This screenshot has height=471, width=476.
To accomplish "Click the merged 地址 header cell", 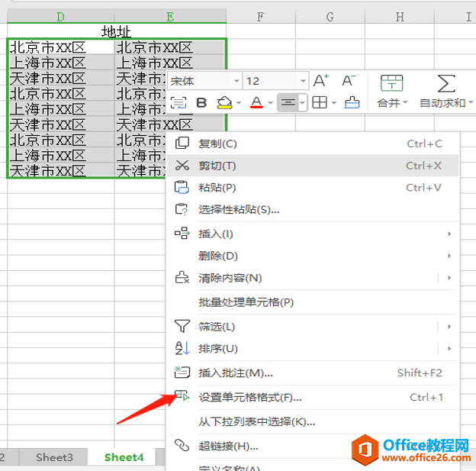I will pyautogui.click(x=117, y=31).
